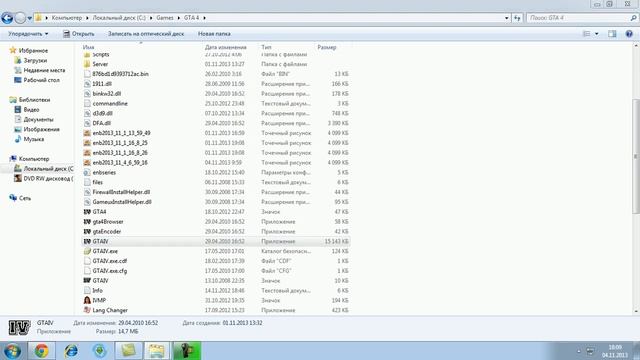
Task: Open Недавние места in favorites
Action: (44, 70)
